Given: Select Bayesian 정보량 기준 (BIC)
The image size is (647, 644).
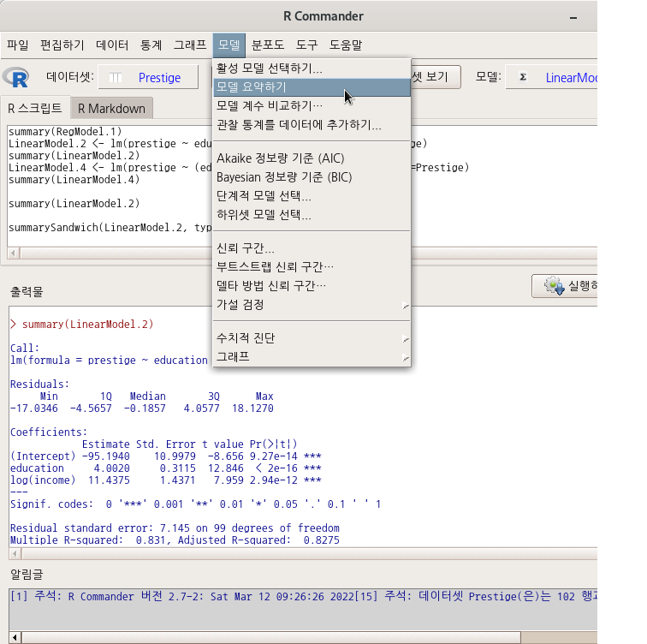Looking at the screenshot, I should [312, 177].
